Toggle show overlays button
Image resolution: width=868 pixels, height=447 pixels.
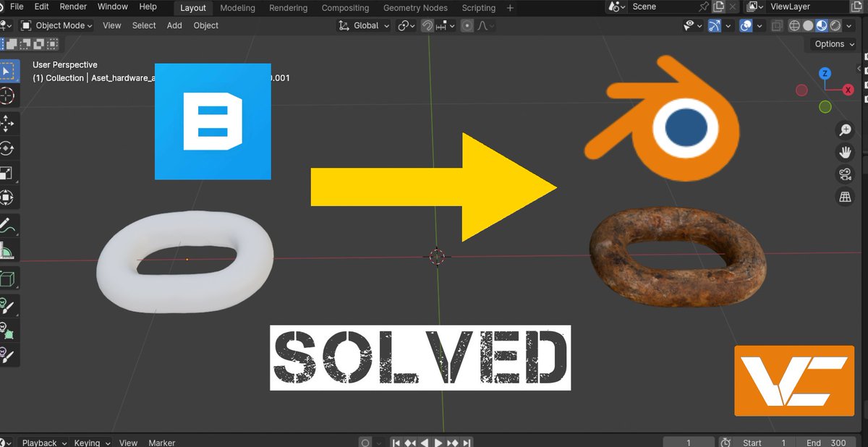746,25
